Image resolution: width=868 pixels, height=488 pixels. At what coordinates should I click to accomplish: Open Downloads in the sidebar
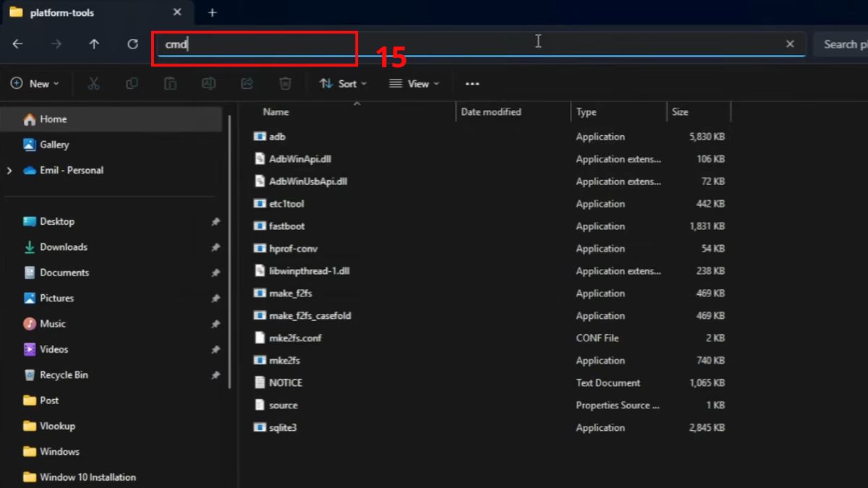[64, 247]
